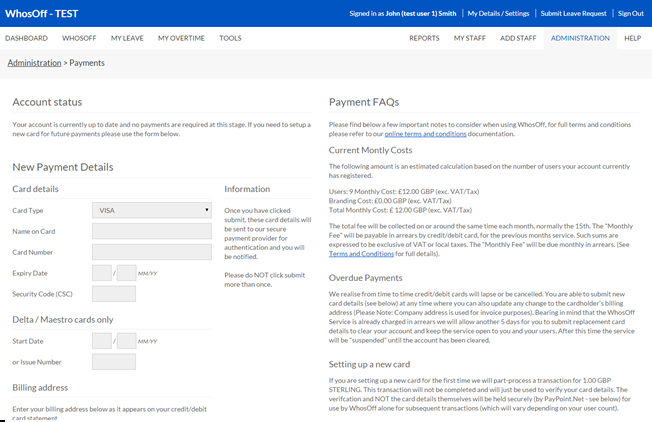Open the Card Type VISA dropdown
This screenshot has width=652, height=422.
[152, 210]
